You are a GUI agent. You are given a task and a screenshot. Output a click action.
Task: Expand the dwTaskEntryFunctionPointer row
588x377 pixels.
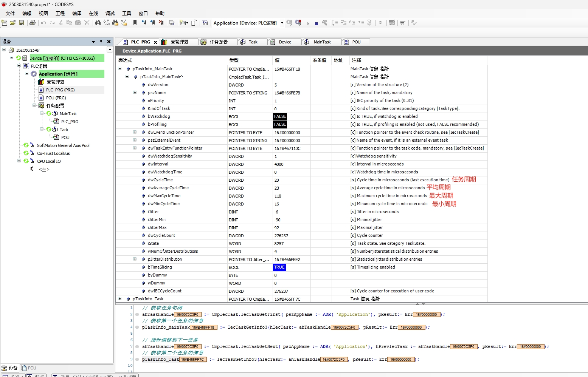(x=135, y=148)
